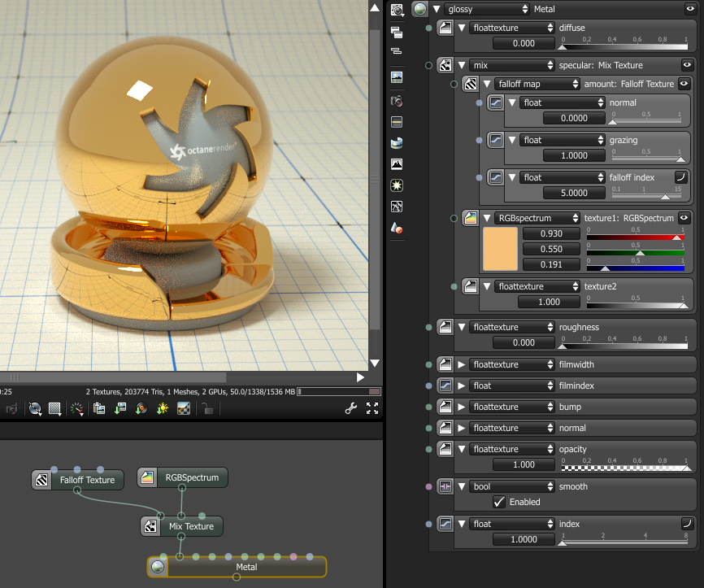Click the orange RGB color swatch
The image size is (704, 588).
pyautogui.click(x=500, y=249)
